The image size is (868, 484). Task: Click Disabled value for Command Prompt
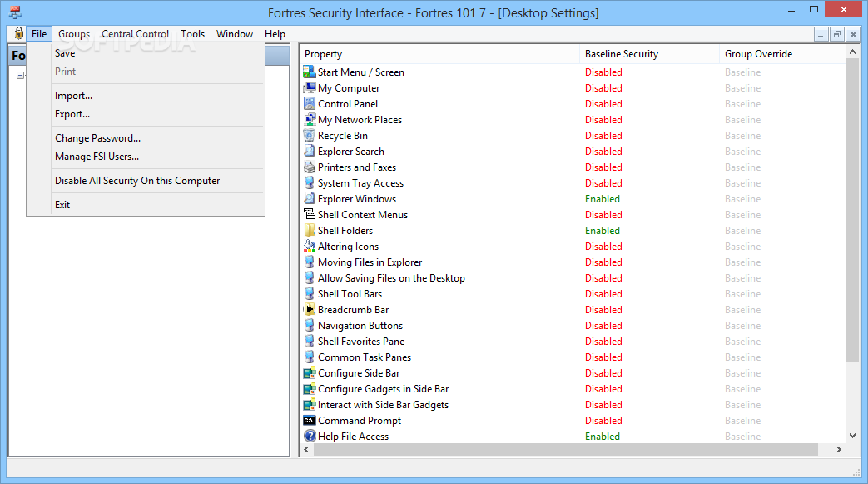[603, 420]
